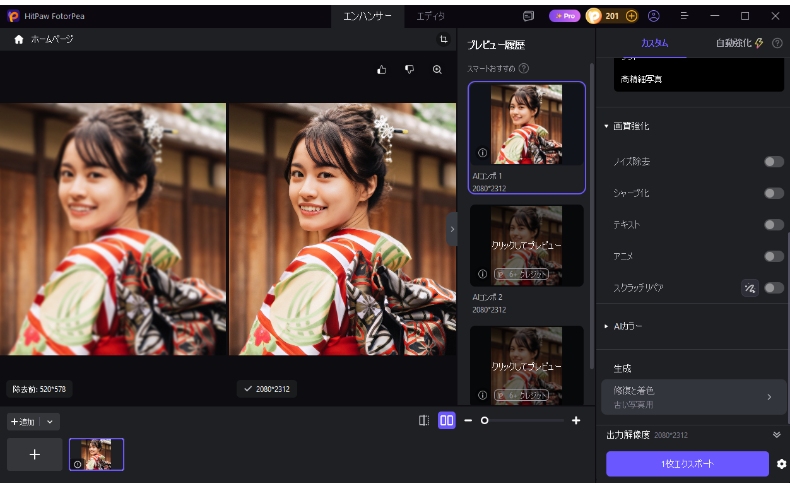This screenshot has height=488, width=790.
Task: Click the 1枚エクスポート button
Action: (687, 464)
